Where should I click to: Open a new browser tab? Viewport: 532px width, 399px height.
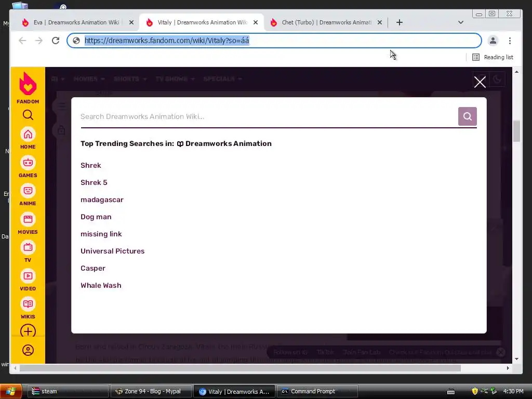[400, 22]
